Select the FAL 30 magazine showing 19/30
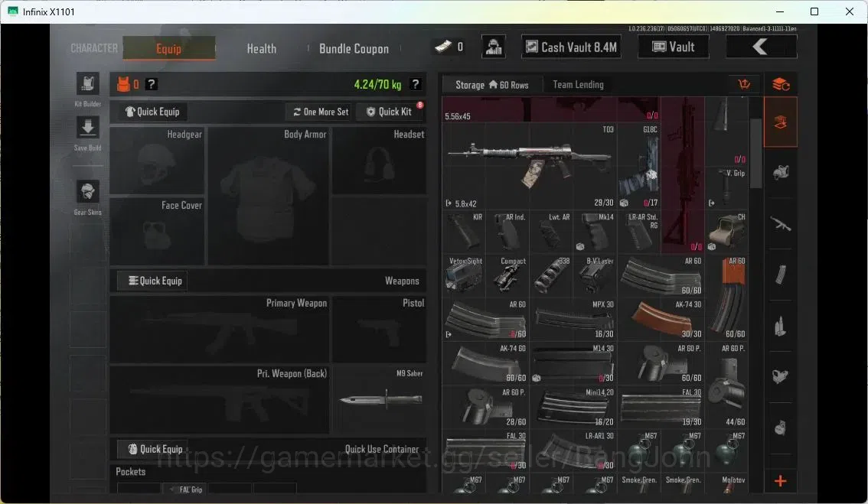Image resolution: width=868 pixels, height=504 pixels. (x=661, y=407)
